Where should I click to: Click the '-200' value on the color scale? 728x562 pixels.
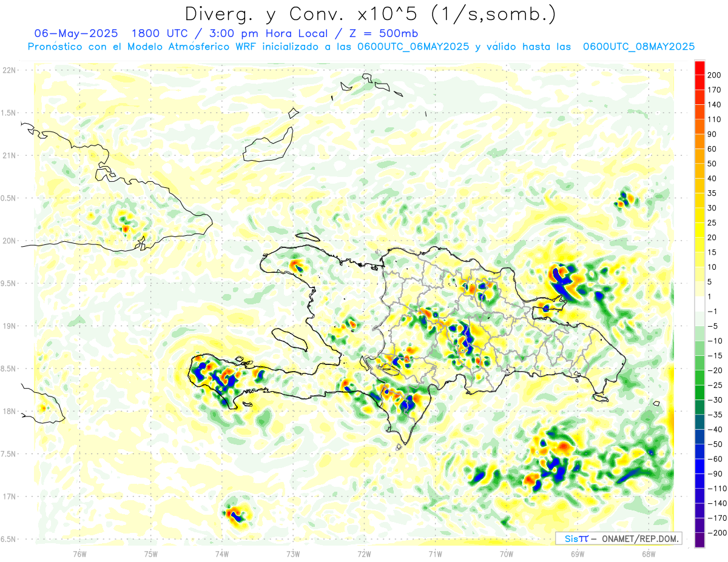[x=716, y=534]
